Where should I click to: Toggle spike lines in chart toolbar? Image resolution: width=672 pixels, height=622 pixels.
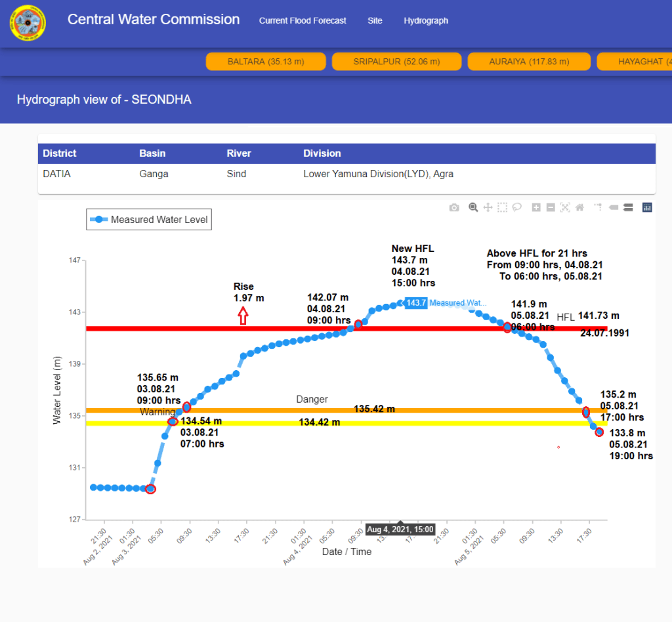(598, 207)
